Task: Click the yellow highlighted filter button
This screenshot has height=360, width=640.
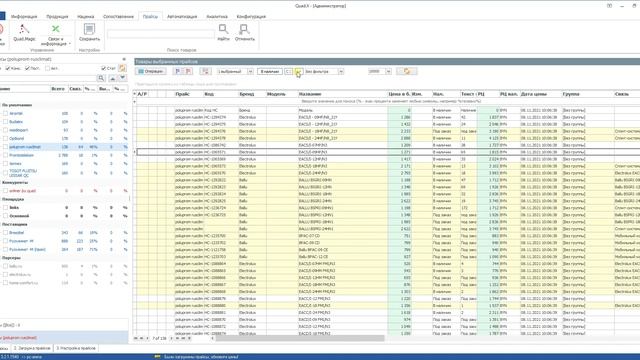Action: coord(298,71)
